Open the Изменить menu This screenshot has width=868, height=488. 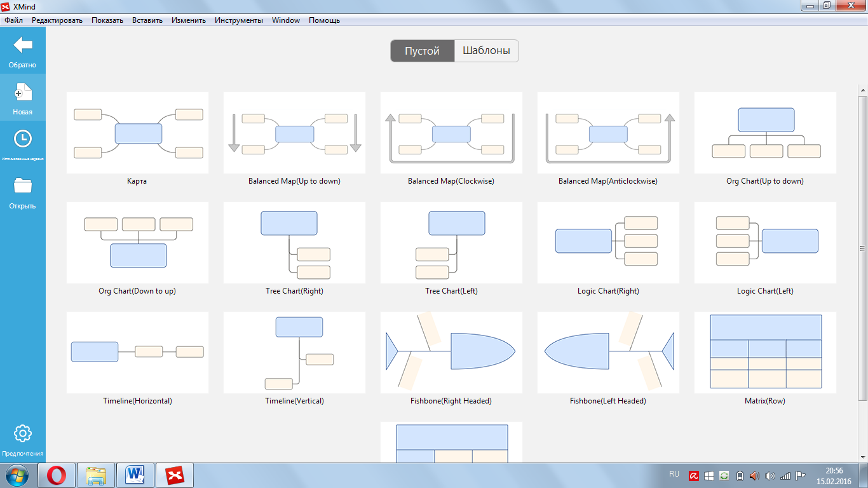(189, 20)
